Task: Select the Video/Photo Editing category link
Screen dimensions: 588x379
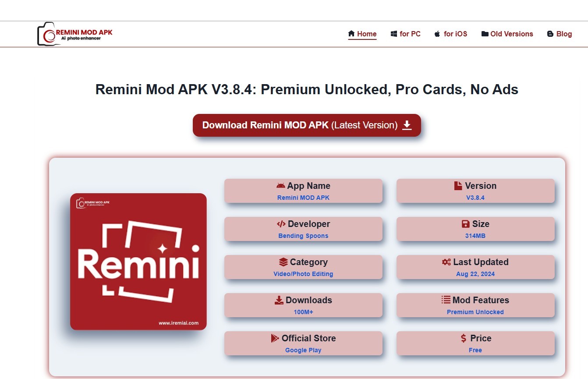Action: coord(303,274)
